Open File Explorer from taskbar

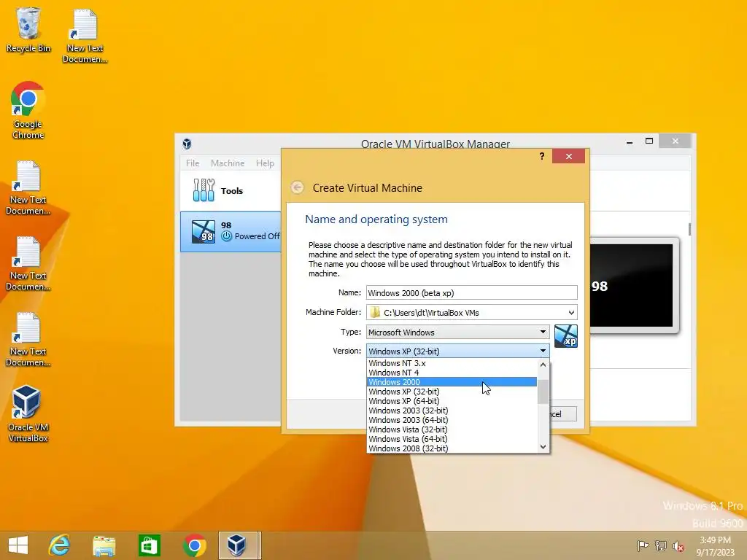tap(104, 545)
